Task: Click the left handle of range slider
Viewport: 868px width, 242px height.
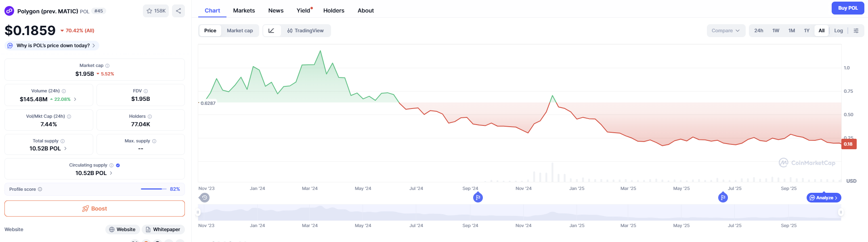Action: coord(198,212)
